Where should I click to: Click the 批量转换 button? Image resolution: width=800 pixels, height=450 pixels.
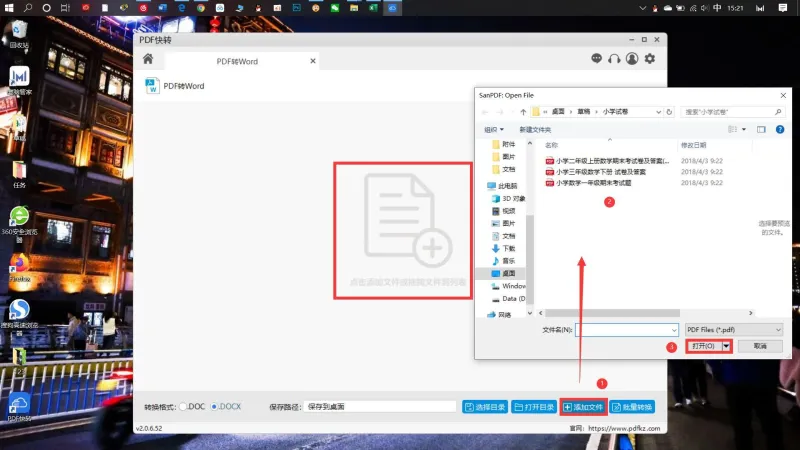pyautogui.click(x=632, y=407)
